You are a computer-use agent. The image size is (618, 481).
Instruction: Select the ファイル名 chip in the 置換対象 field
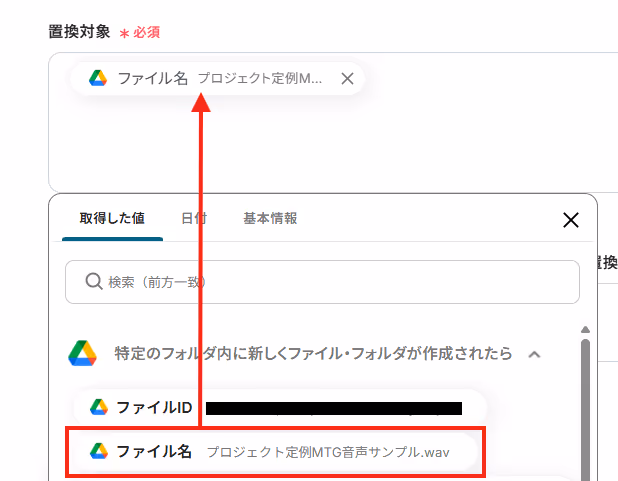pyautogui.click(x=218, y=78)
